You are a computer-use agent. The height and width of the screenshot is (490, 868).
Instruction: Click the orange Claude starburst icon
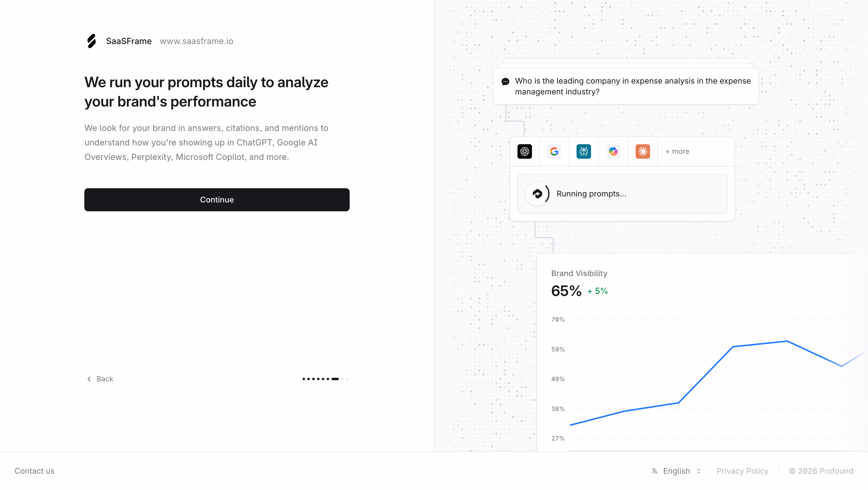coord(643,151)
